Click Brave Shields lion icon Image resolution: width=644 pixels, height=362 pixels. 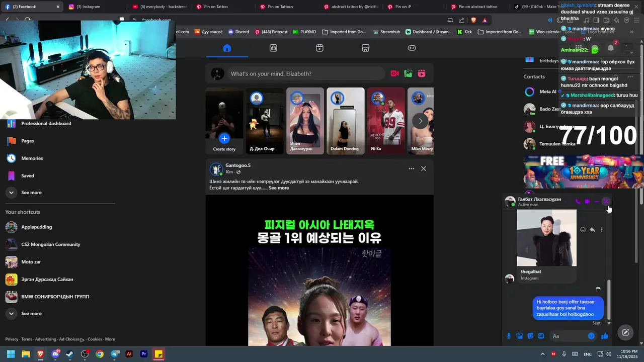coord(473,20)
